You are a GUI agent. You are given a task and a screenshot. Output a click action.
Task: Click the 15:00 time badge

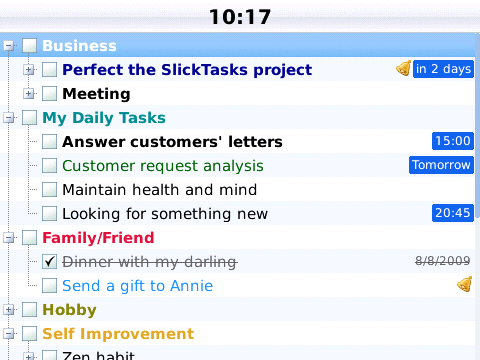click(453, 141)
